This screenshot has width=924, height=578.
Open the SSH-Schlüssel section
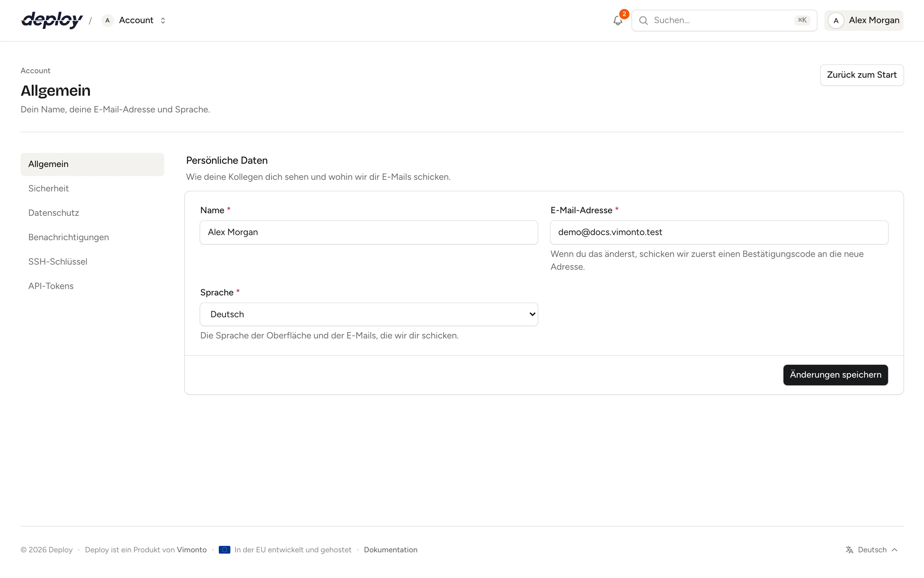[x=92, y=262]
